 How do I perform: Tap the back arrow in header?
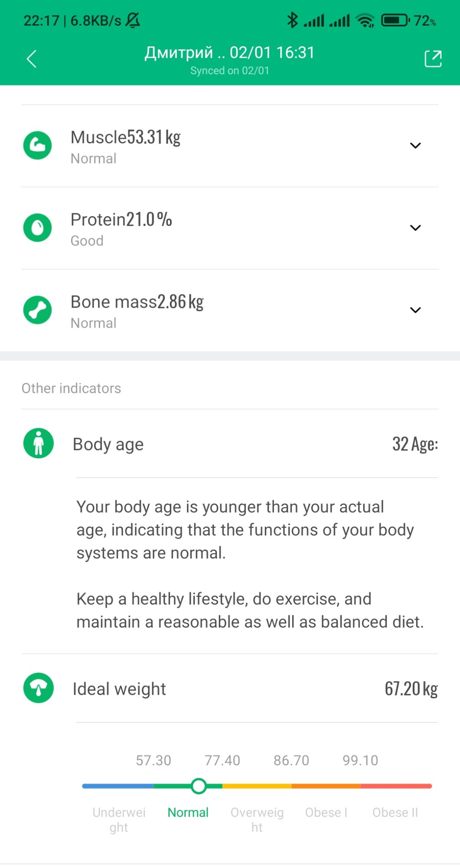[32, 59]
